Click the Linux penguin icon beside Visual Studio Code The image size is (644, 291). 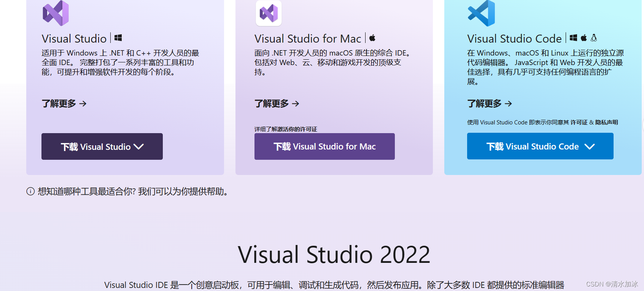(594, 38)
